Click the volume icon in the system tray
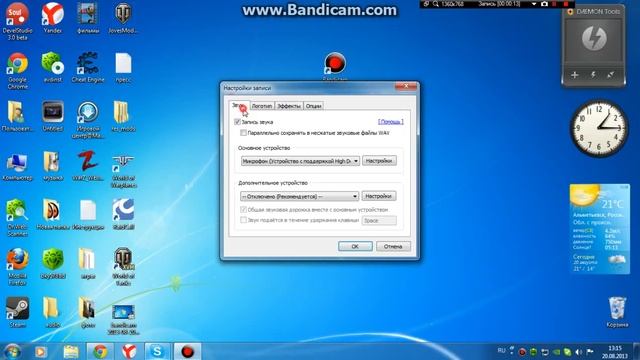 pyautogui.click(x=579, y=351)
